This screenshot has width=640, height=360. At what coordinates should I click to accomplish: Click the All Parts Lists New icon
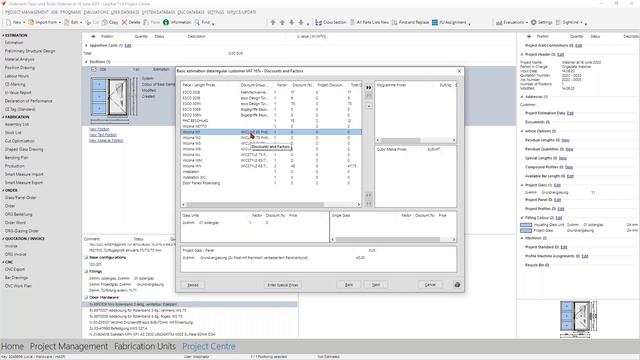coord(352,22)
